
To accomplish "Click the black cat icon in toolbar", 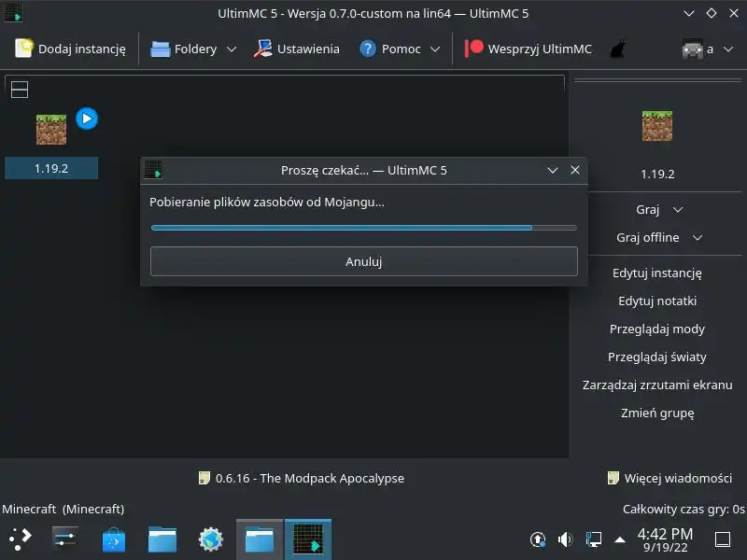I will point(617,49).
